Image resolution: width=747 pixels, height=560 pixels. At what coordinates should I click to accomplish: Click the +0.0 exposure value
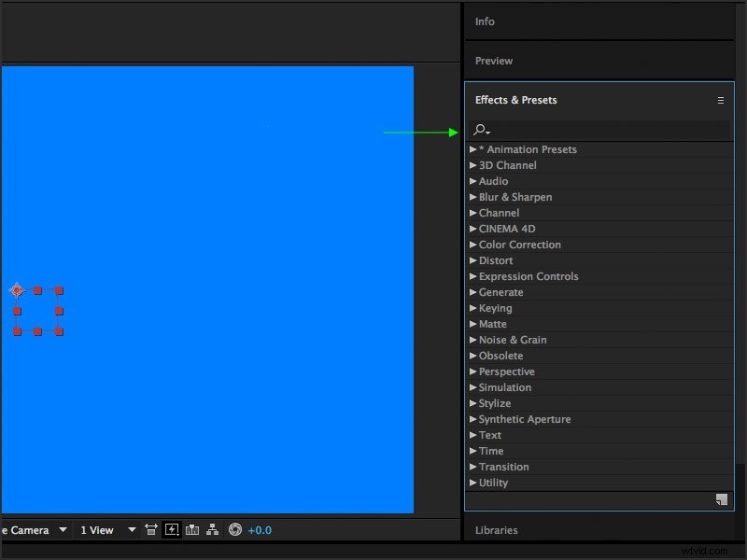click(259, 529)
